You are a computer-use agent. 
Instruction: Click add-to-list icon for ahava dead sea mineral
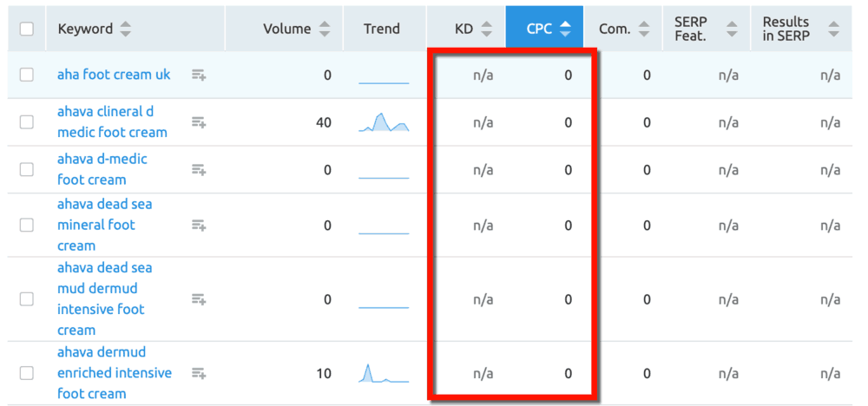pos(199,226)
